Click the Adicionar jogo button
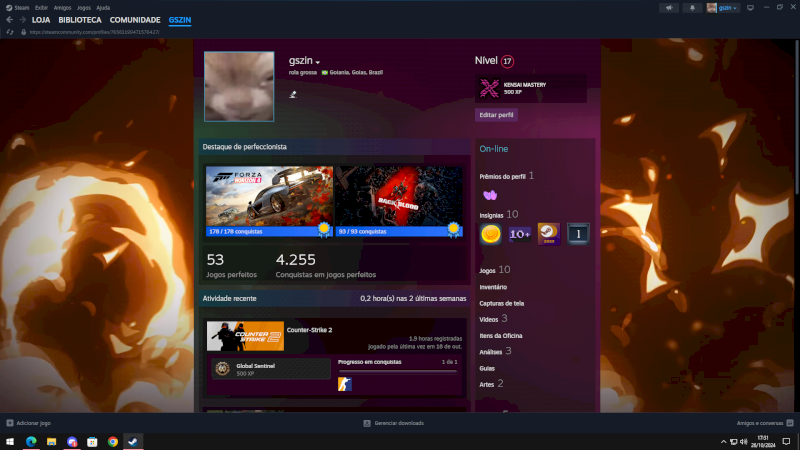 29,423
